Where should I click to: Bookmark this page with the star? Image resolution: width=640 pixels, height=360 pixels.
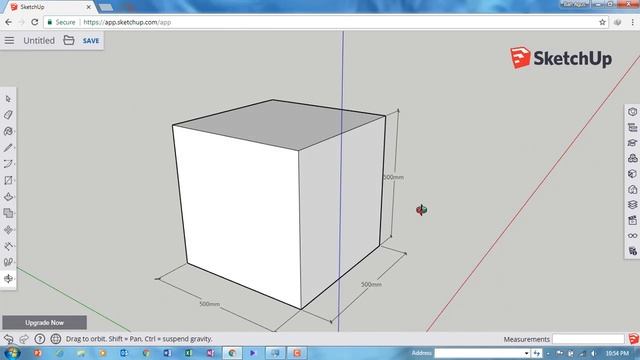[602, 22]
